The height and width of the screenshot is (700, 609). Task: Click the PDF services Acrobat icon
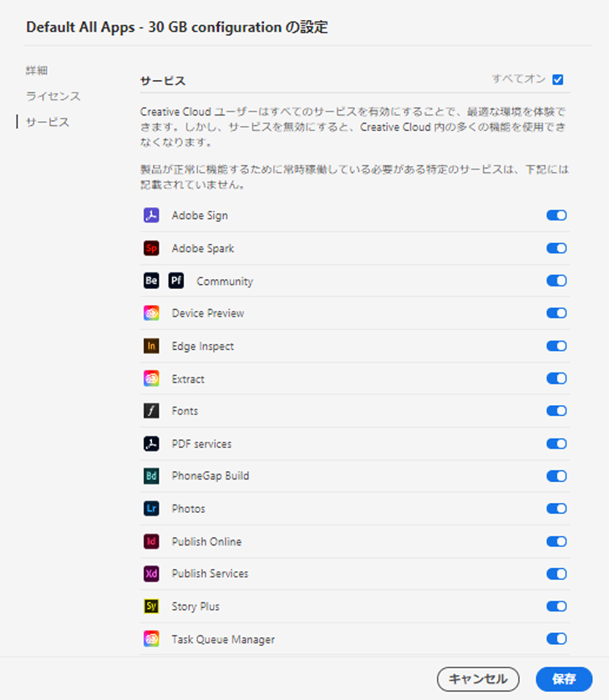[x=151, y=444]
